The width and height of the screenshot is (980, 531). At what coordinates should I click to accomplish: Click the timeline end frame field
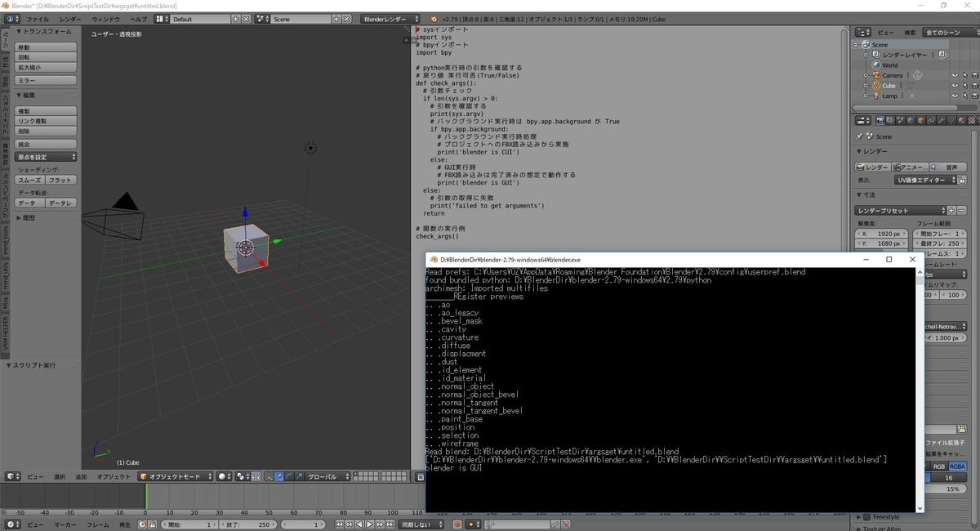(247, 524)
